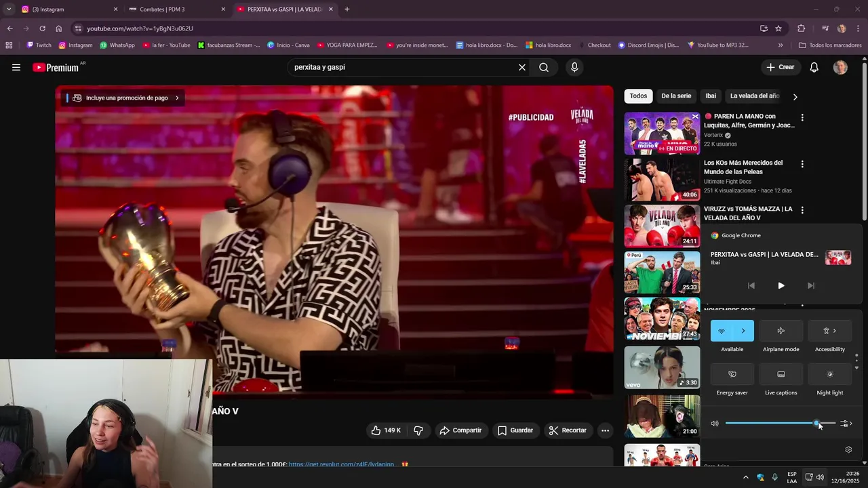Go to the Chrome home page
This screenshot has width=868, height=488.
(x=58, y=28)
